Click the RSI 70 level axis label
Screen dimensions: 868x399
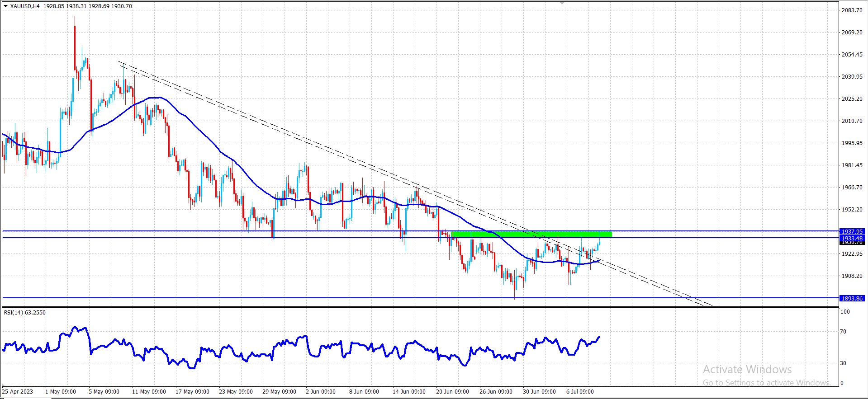tap(843, 331)
